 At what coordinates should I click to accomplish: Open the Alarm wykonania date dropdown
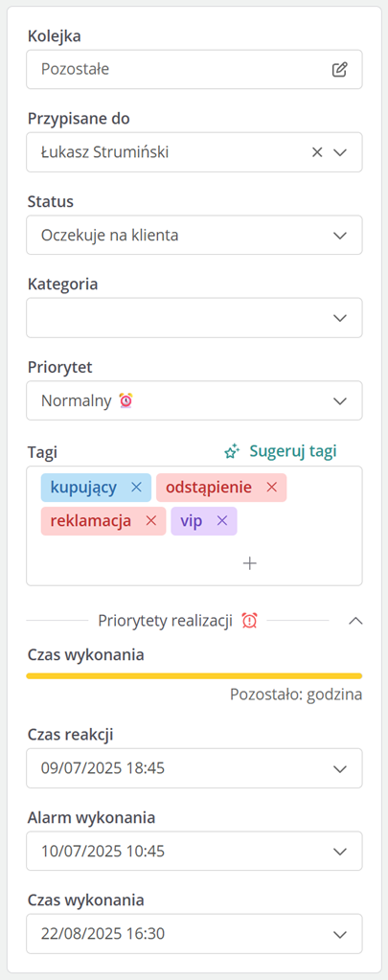click(194, 851)
